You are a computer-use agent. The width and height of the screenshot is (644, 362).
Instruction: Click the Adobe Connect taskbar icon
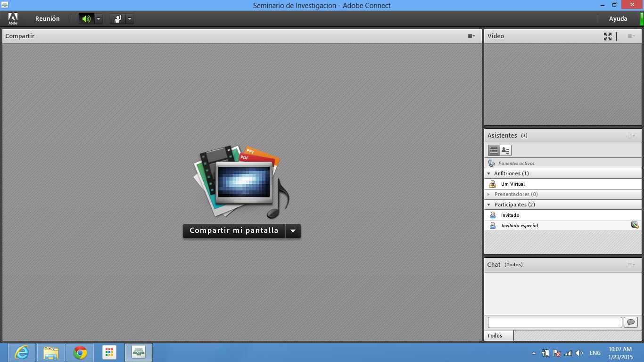tap(139, 353)
